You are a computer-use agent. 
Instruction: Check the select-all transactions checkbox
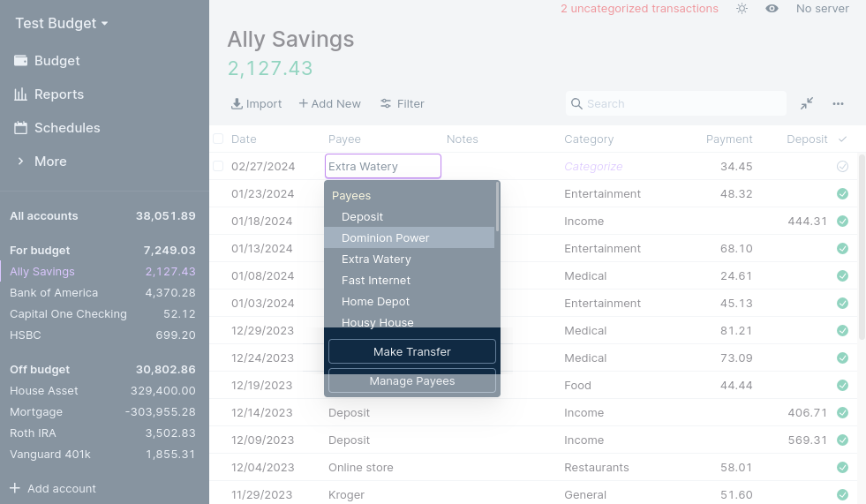(218, 139)
